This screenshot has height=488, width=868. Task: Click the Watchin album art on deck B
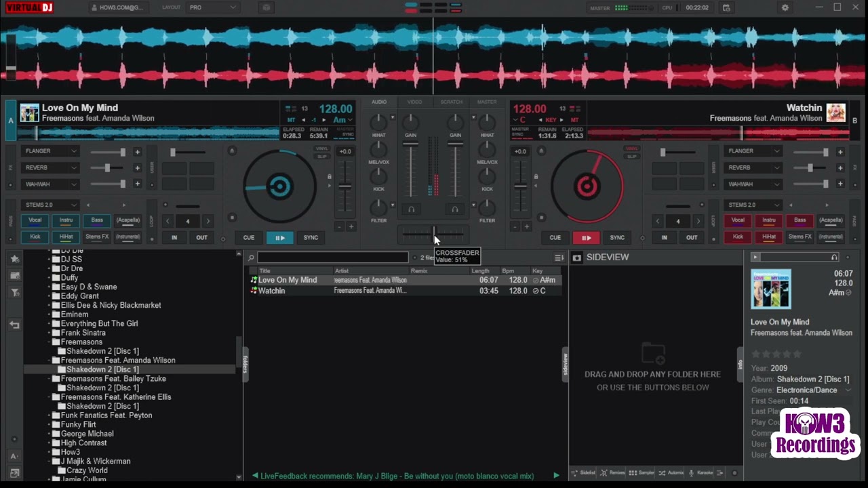(x=835, y=113)
